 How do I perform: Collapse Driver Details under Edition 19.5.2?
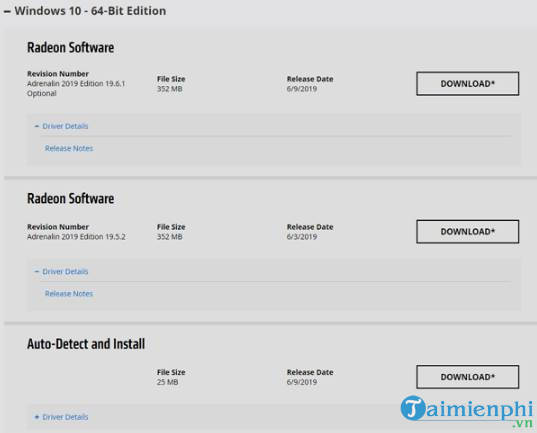tap(61, 272)
